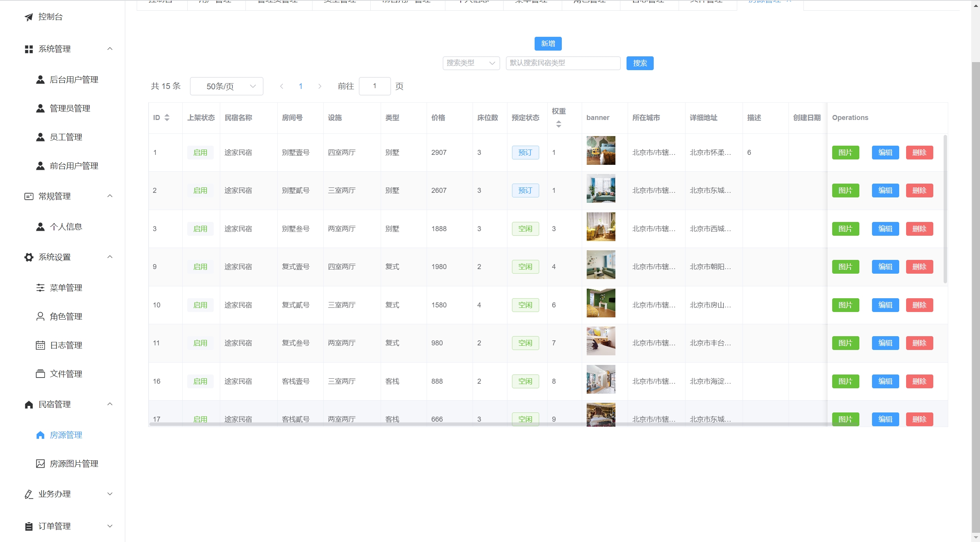Click the paper plane icon beside 控制台
The image size is (980, 542).
tap(29, 17)
